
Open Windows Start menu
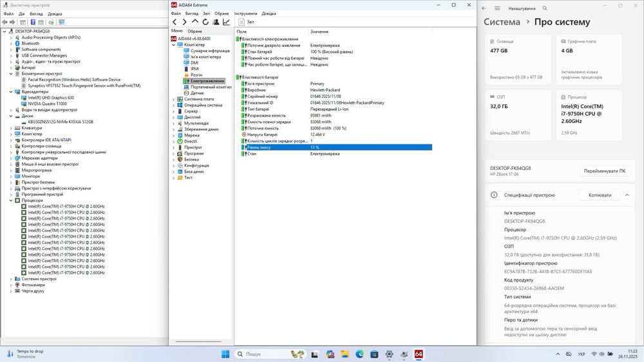pos(225,354)
